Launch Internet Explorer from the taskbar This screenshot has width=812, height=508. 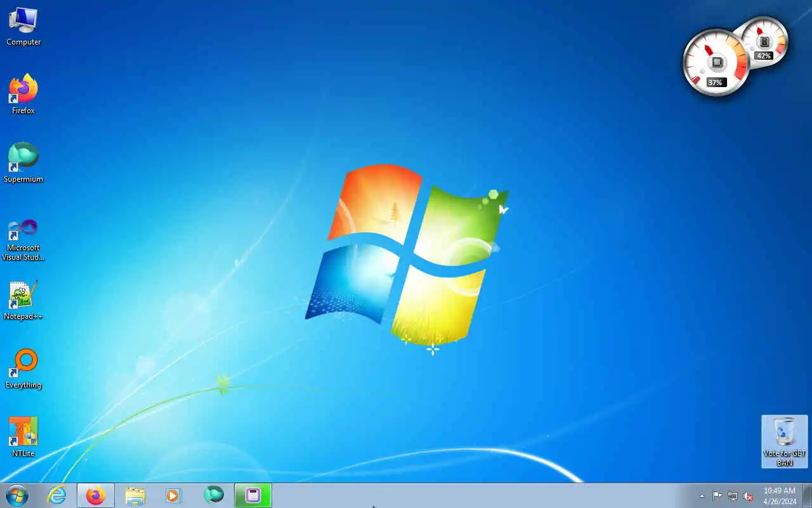pyautogui.click(x=57, y=495)
